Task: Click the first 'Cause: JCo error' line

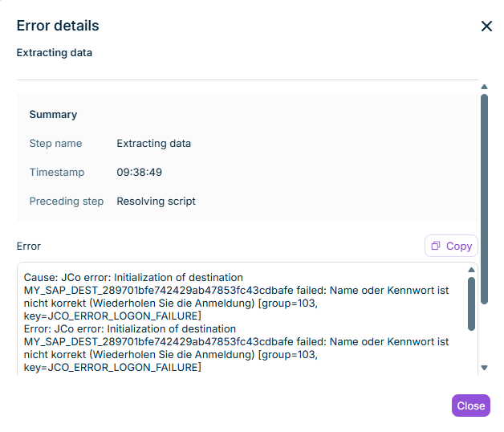Action: point(133,278)
